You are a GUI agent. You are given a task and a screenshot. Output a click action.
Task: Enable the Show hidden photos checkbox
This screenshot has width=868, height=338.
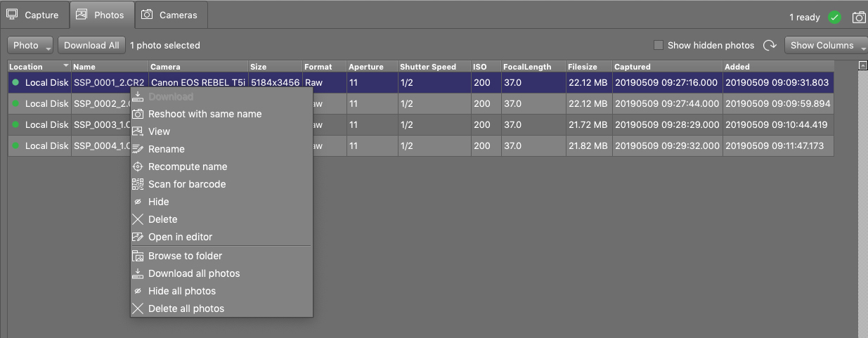click(x=659, y=46)
